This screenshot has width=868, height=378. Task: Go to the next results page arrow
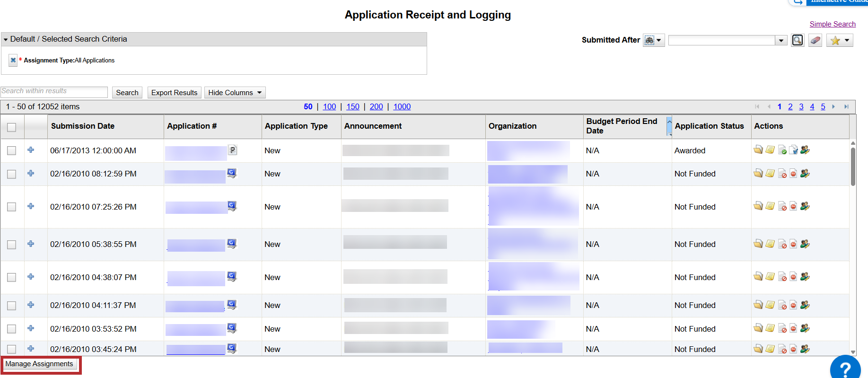coord(833,107)
